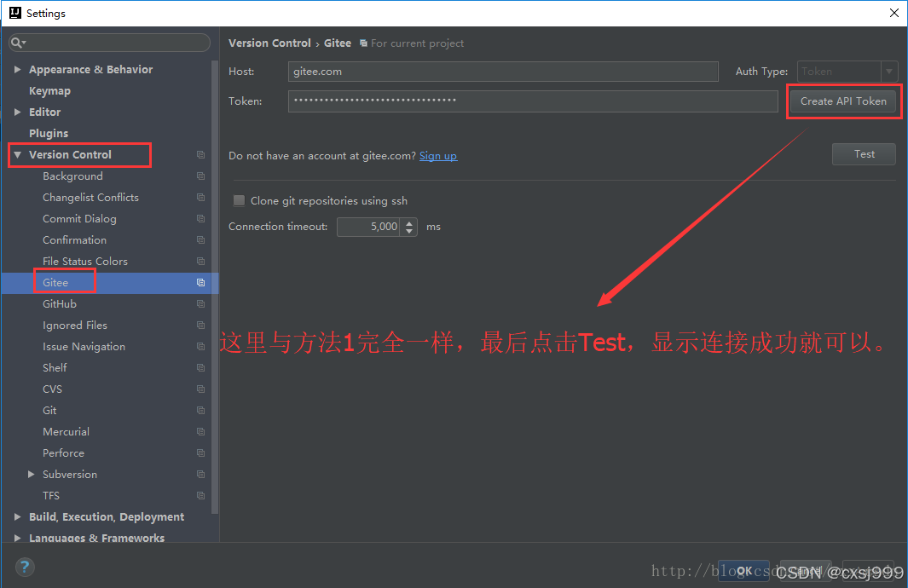This screenshot has height=588, width=908.
Task: Expand the Editor settings section
Action: [17, 112]
